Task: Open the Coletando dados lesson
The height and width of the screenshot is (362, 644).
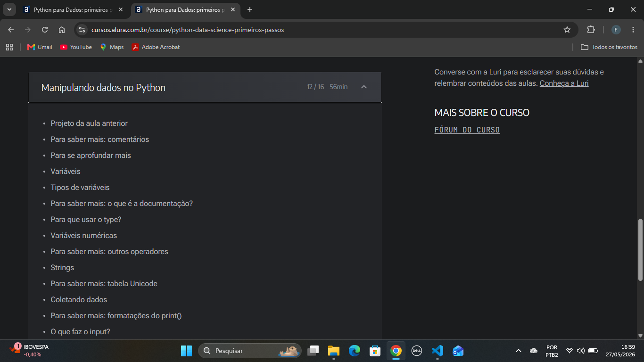Action: 79,300
